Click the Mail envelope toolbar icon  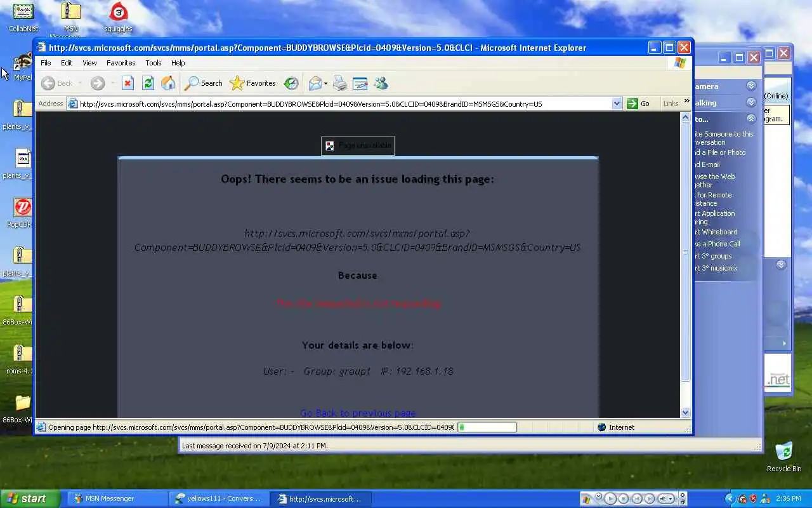click(315, 83)
